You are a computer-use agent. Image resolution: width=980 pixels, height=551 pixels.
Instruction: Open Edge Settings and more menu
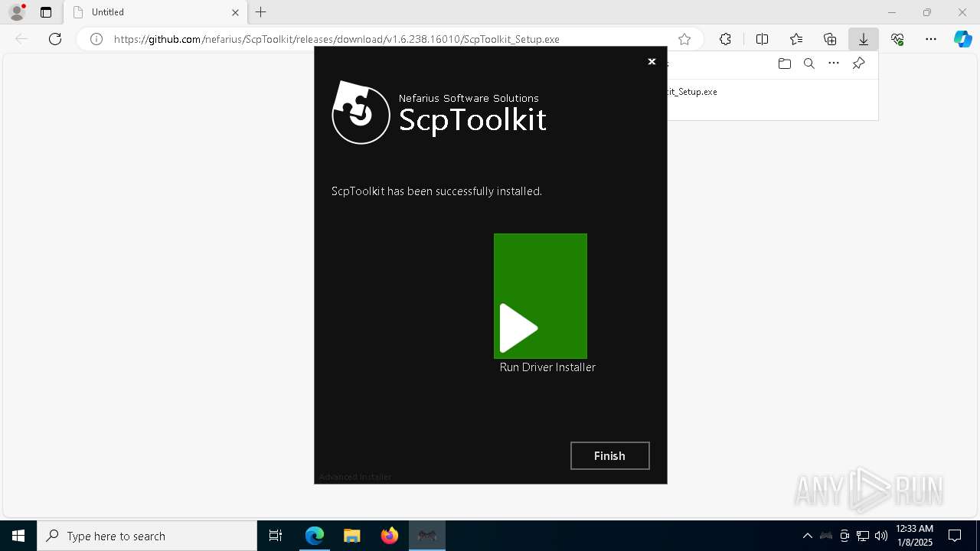[931, 39]
